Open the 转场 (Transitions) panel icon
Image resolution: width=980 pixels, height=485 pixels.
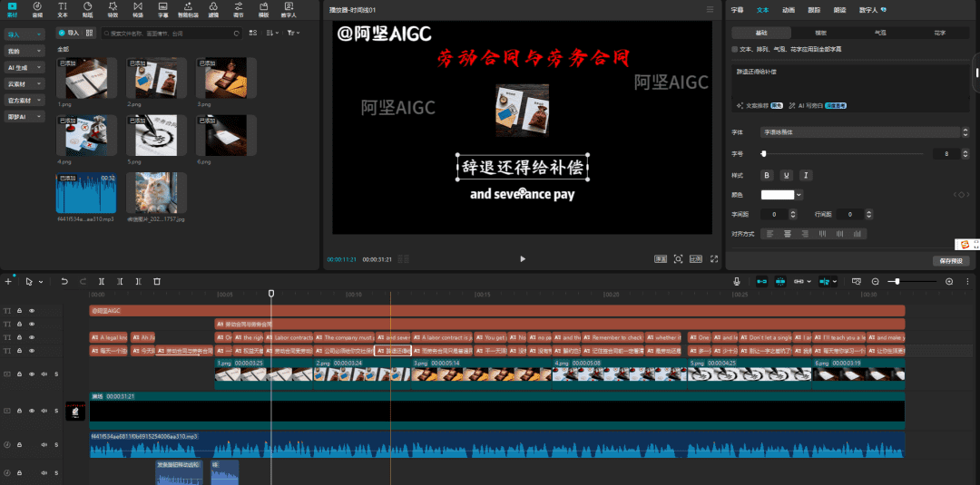tap(137, 10)
